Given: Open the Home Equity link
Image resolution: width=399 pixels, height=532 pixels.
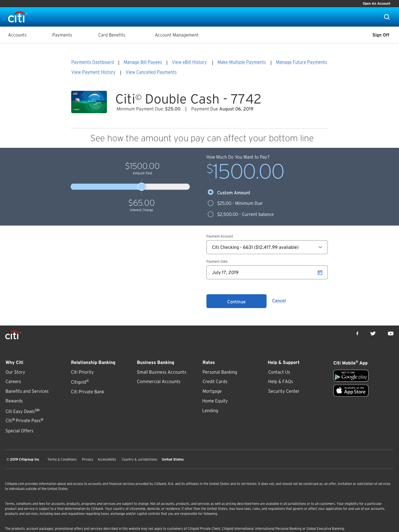Looking at the screenshot, I should click(215, 401).
